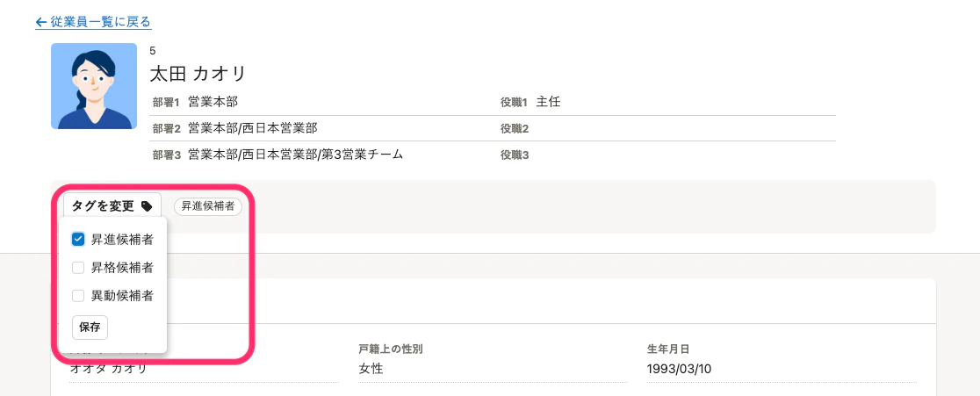The width and height of the screenshot is (980, 396).
Task: Click the tag icon in タグを変更 button
Action: pyautogui.click(x=147, y=206)
